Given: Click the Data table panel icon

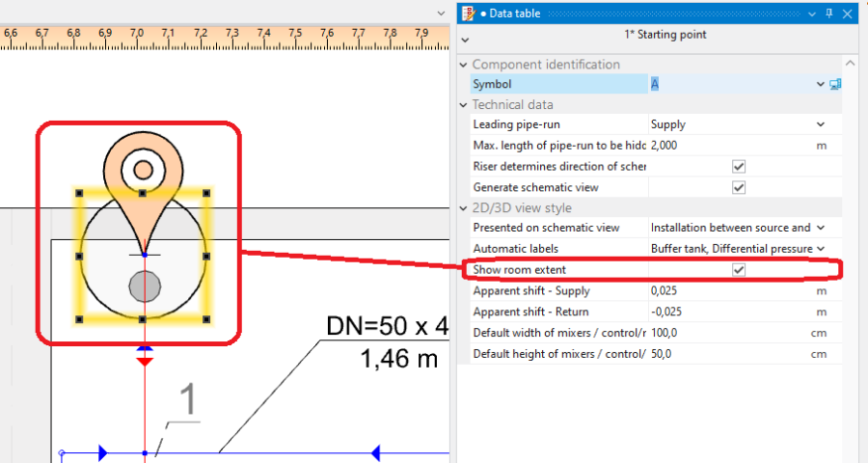Looking at the screenshot, I should [469, 14].
